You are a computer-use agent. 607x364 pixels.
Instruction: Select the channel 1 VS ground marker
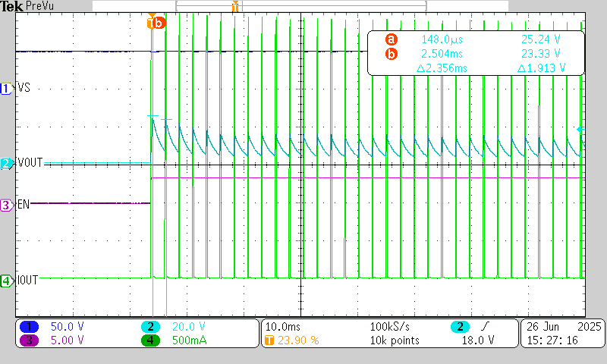click(x=7, y=89)
